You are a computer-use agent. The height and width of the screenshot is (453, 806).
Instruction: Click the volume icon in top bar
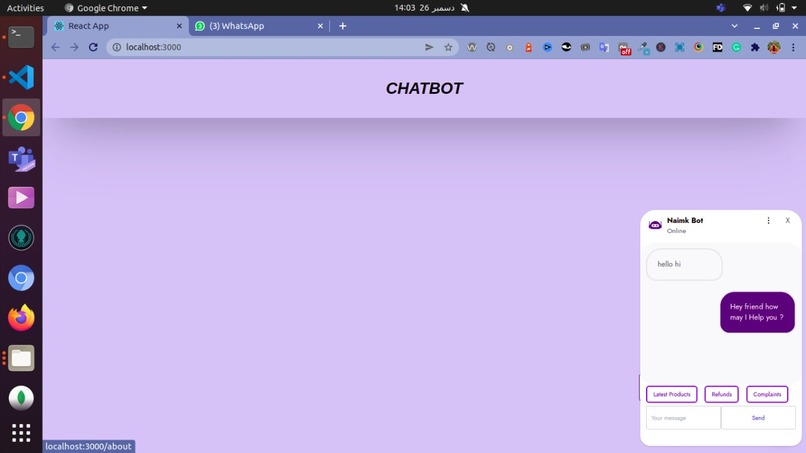(764, 8)
